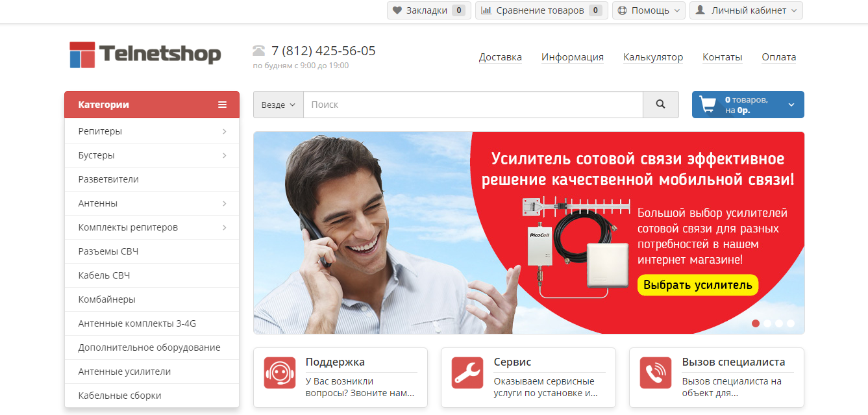Click the Сервис wrench icon
Viewport: 868px width, 415px height.
[x=467, y=373]
